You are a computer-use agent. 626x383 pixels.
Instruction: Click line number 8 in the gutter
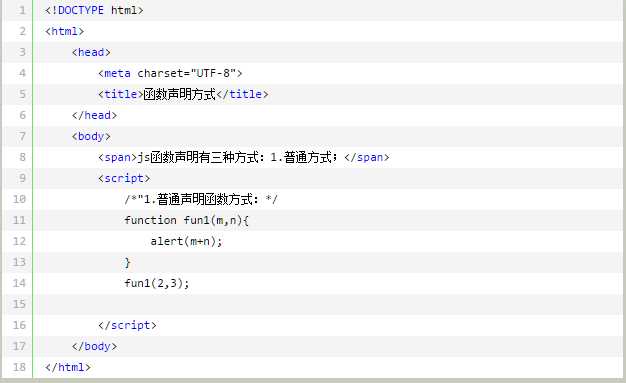tap(22, 157)
